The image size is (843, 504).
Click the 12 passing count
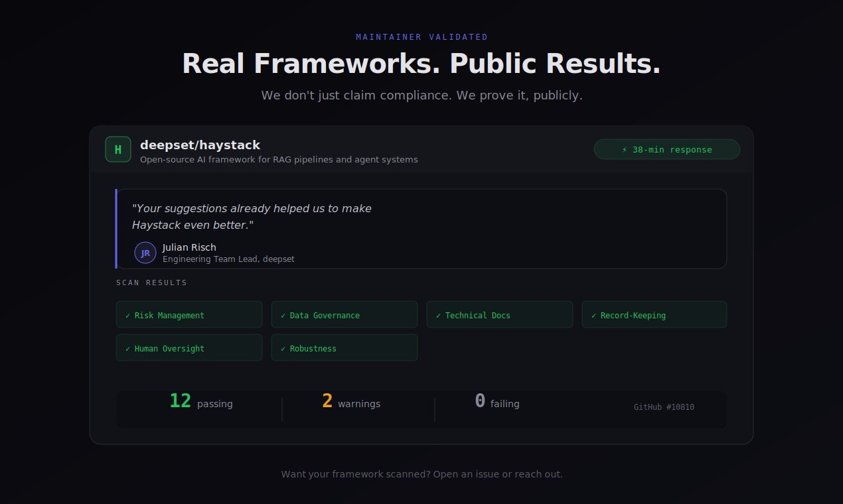(x=201, y=402)
